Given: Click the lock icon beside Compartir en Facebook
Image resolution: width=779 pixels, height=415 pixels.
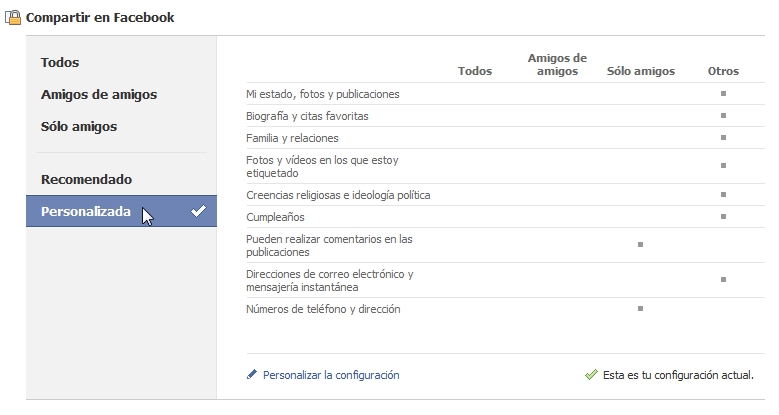Looking at the screenshot, I should point(14,17).
